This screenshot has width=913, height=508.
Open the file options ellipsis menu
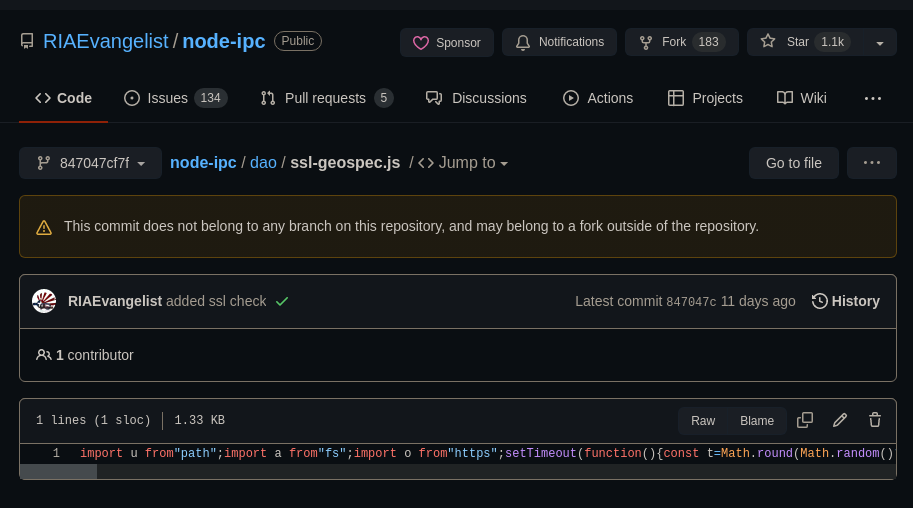coord(872,163)
